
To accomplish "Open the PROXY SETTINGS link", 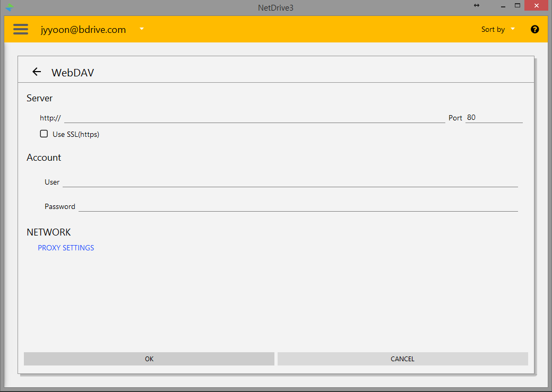I will [x=66, y=248].
